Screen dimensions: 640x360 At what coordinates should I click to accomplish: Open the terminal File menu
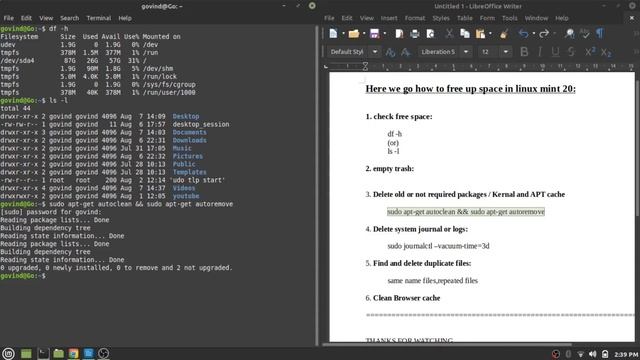click(9, 18)
